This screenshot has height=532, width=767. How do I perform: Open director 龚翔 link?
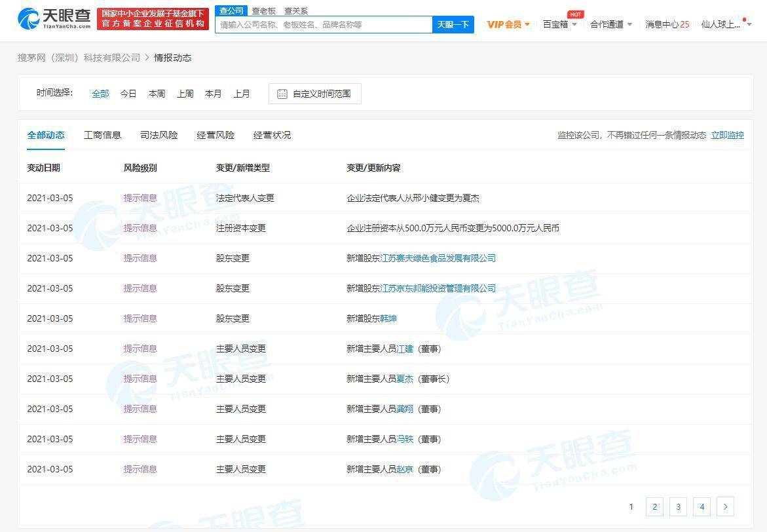pos(405,409)
